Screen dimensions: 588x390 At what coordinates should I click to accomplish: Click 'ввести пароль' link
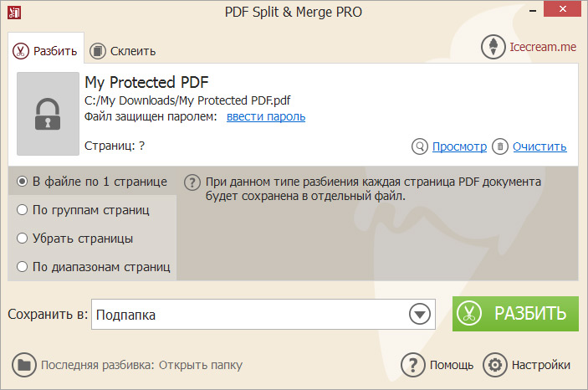click(266, 116)
